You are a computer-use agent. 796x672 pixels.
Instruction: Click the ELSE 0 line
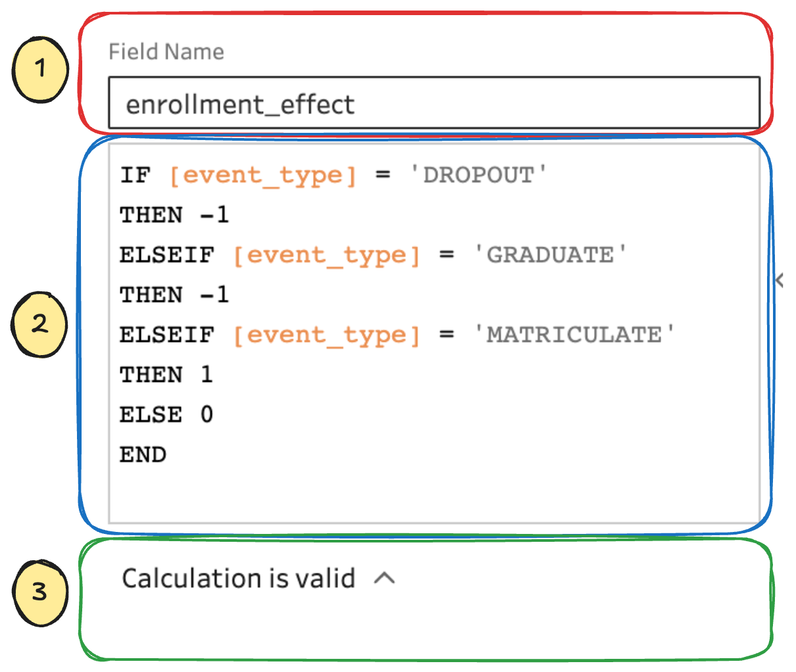(x=166, y=415)
